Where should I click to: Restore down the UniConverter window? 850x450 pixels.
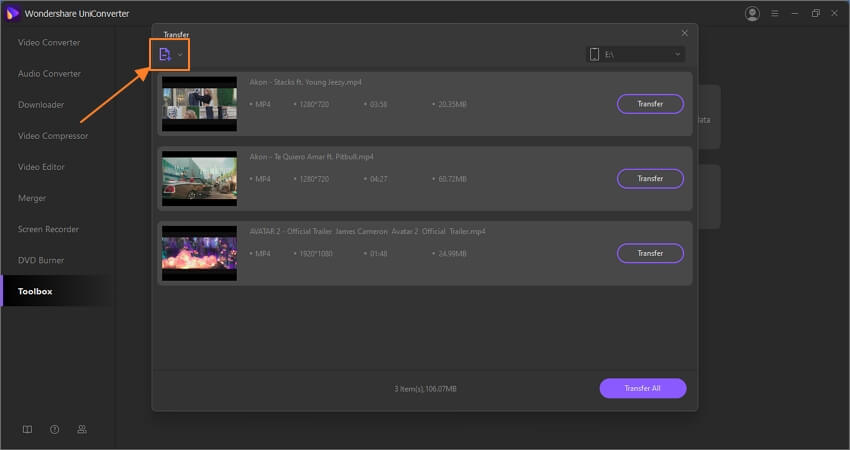(815, 14)
